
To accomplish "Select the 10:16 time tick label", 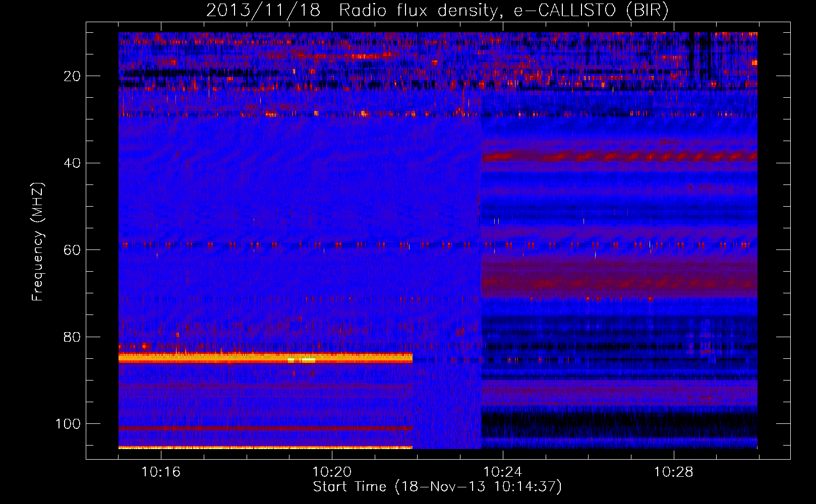I will click(161, 472).
